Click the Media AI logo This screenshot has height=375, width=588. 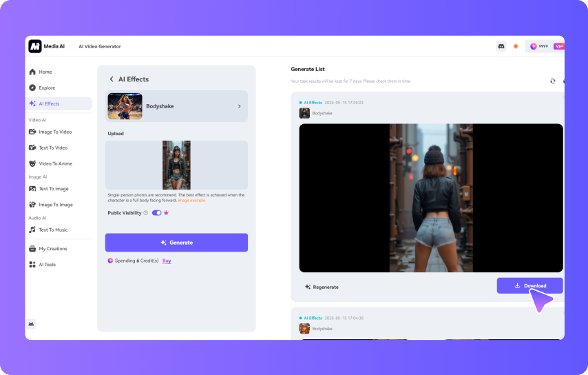point(35,46)
